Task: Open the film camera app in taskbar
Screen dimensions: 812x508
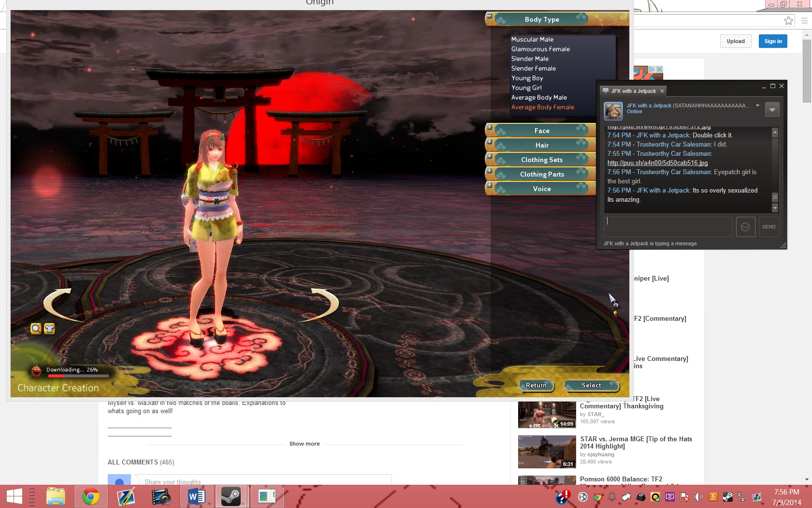Action: [161, 496]
